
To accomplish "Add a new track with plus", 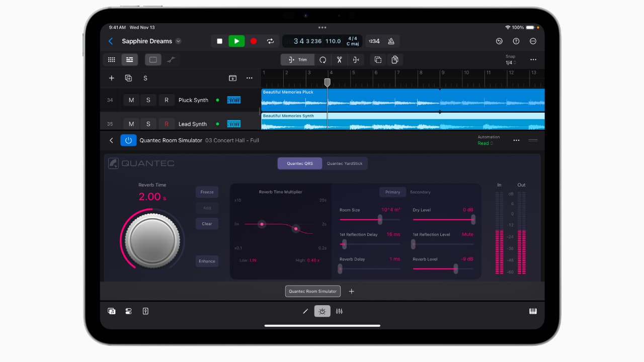I will (x=112, y=78).
